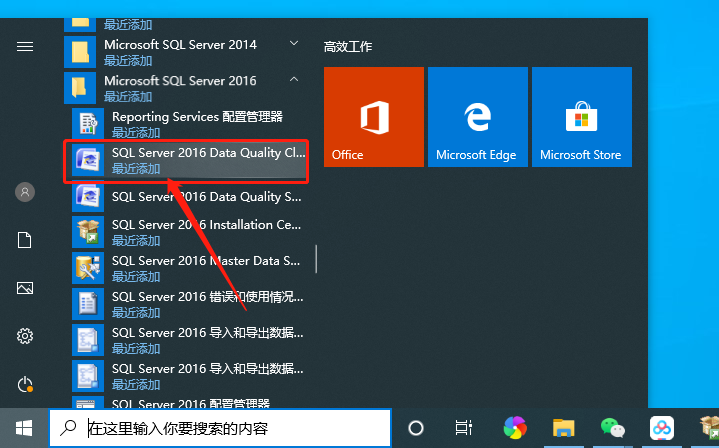Image resolution: width=719 pixels, height=448 pixels.
Task: Click 错误和使用情况 report icon
Action: (x=88, y=304)
